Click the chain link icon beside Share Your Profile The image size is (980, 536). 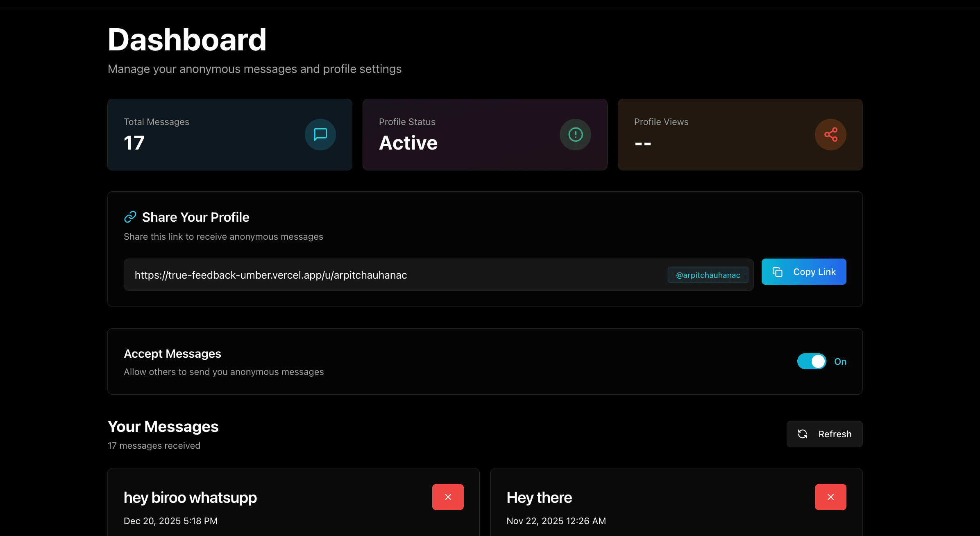[130, 217]
